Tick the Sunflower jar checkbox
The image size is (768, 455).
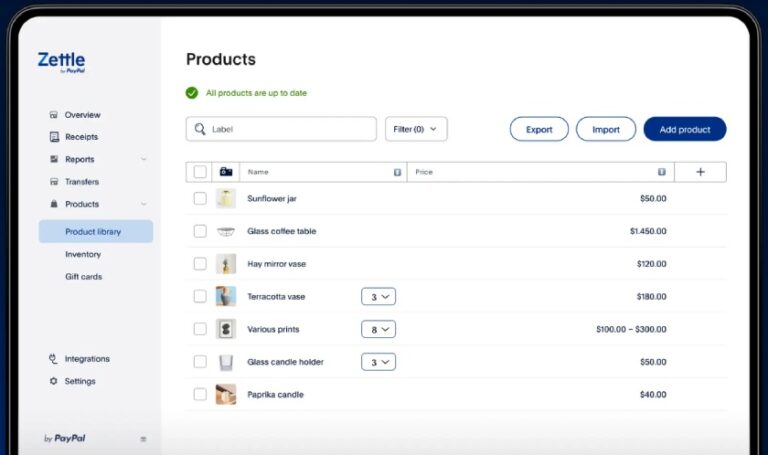[200, 199]
